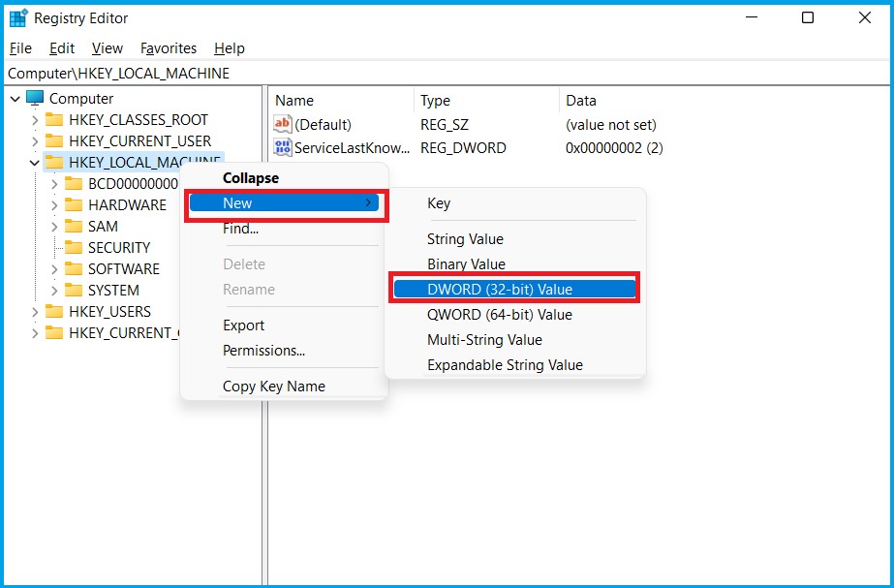Expand the SYSTEM subkey

click(x=54, y=291)
